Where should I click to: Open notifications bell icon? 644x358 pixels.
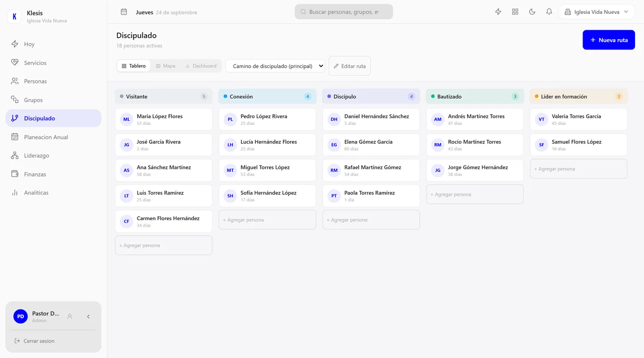(549, 12)
